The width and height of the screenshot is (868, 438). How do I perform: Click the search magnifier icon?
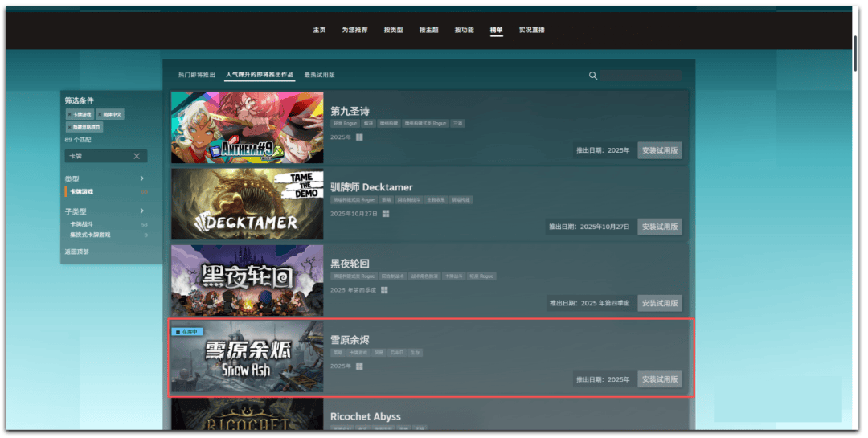[593, 76]
